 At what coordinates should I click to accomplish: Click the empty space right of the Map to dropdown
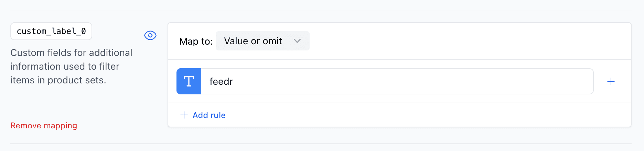click(x=447, y=41)
